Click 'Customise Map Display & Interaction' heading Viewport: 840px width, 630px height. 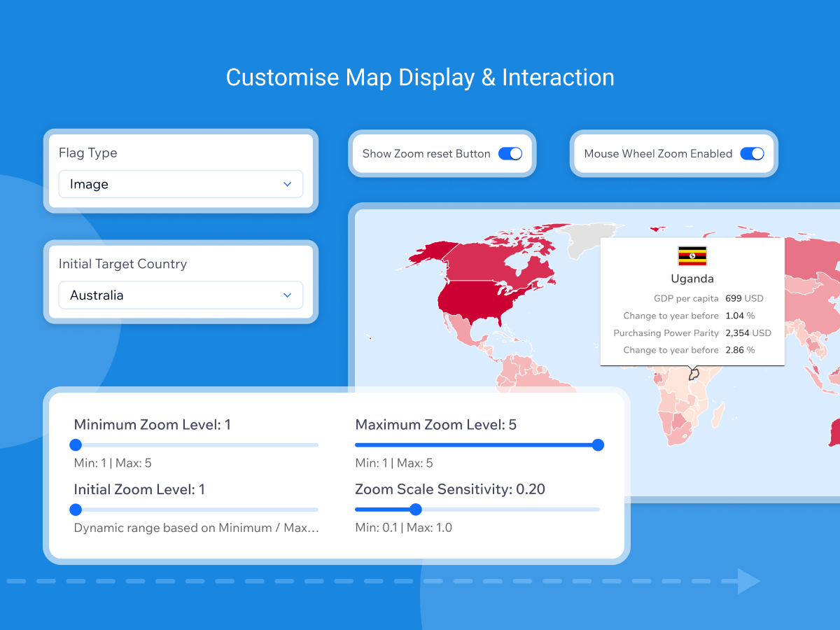pyautogui.click(x=420, y=77)
